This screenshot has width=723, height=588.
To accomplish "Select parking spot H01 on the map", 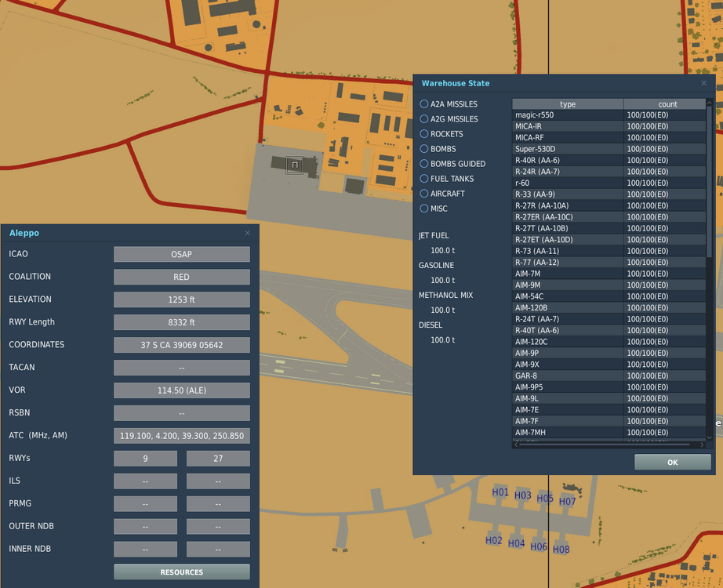I will tap(500, 492).
